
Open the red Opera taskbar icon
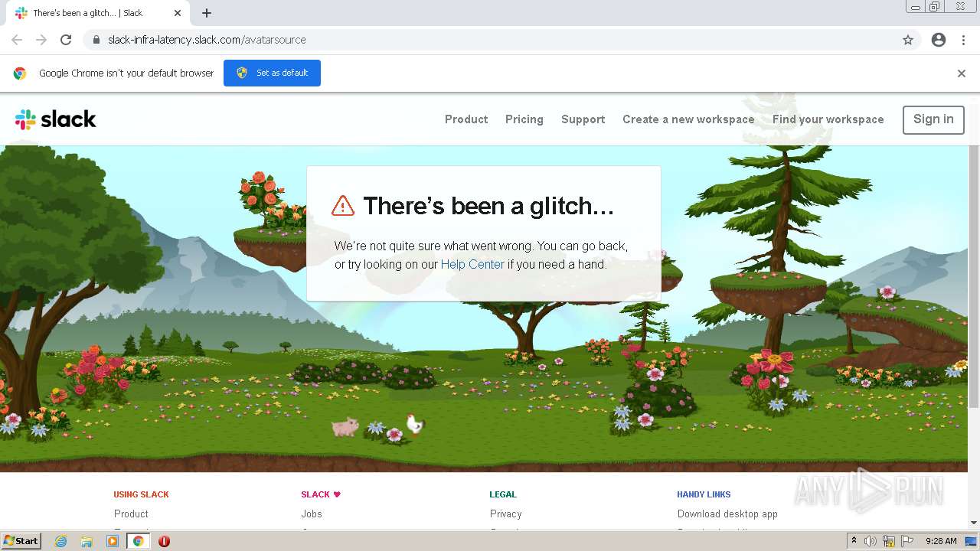pos(164,541)
